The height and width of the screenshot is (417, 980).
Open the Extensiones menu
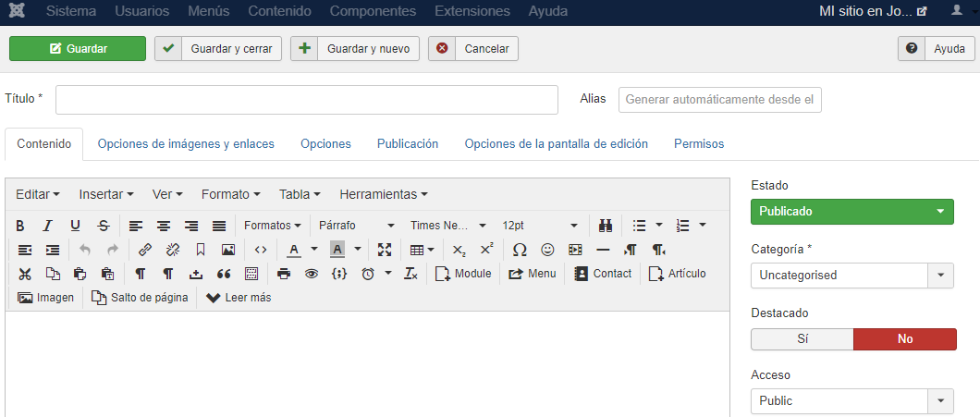coord(472,12)
